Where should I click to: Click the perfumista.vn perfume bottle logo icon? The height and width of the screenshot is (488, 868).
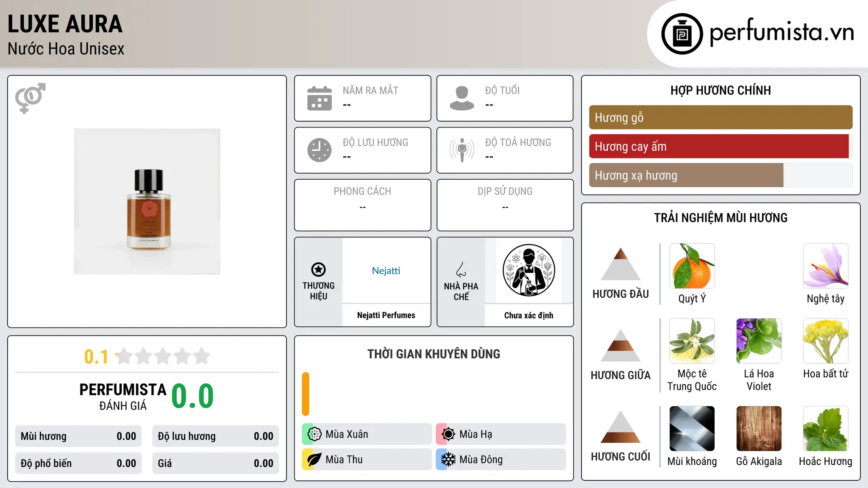pyautogui.click(x=682, y=34)
